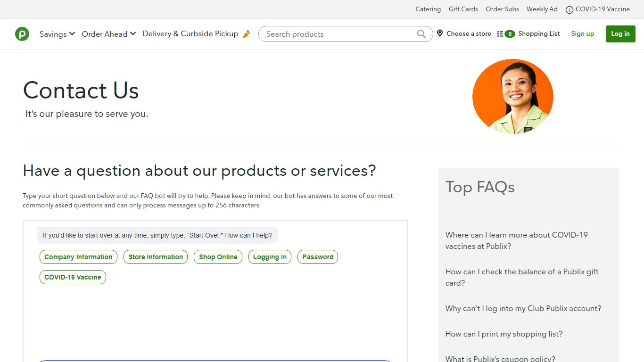Open the COVID-19 Vaccine top link
The width and height of the screenshot is (644, 362).
click(603, 9)
